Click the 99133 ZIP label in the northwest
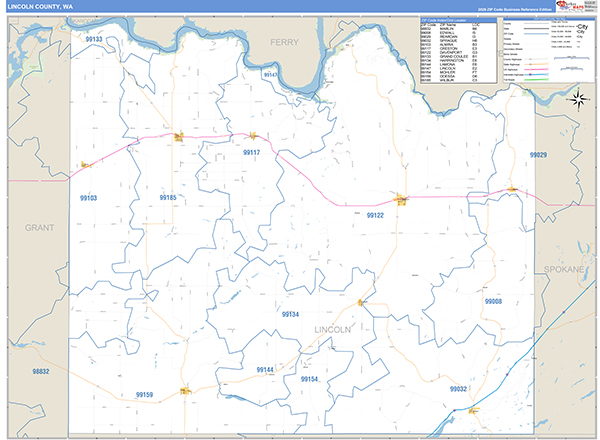Viewport: 600px width, 440px height. pyautogui.click(x=93, y=37)
